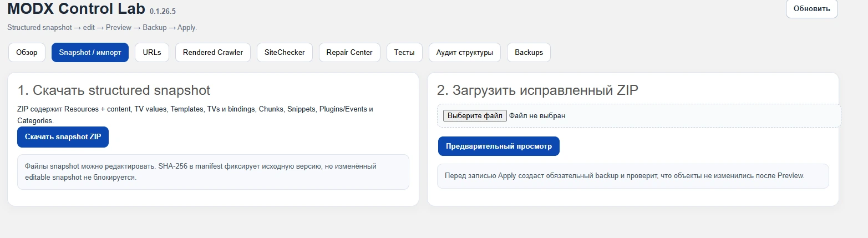Click the Structured snapshot workflow subtitle
The image size is (868, 238).
click(x=102, y=27)
